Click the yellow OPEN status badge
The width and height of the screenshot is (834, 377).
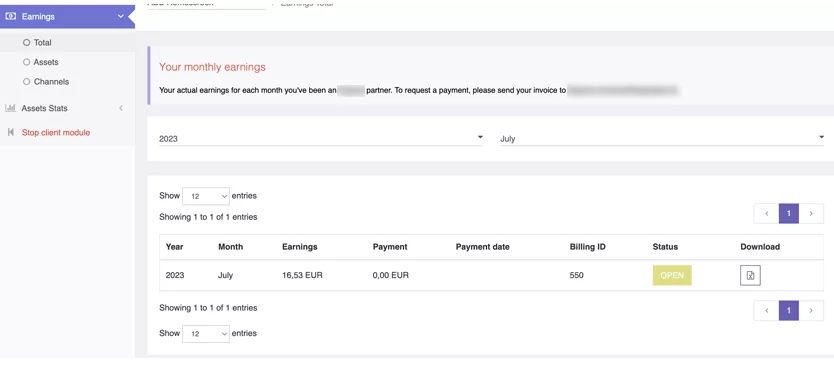pos(672,275)
